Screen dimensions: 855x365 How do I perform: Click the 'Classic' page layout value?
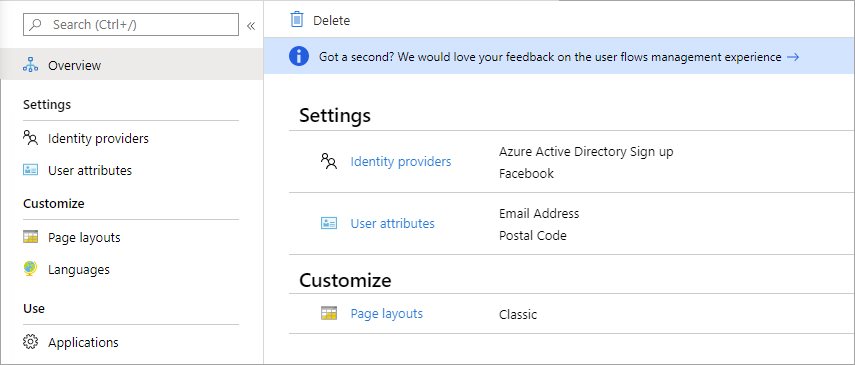coord(518,315)
